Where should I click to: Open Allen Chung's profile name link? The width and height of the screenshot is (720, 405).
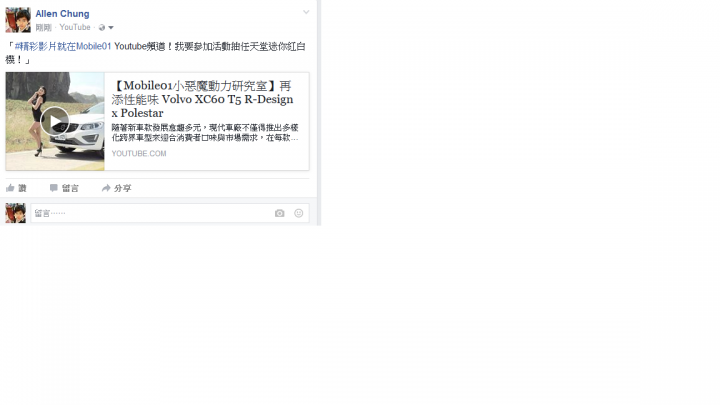tap(62, 14)
